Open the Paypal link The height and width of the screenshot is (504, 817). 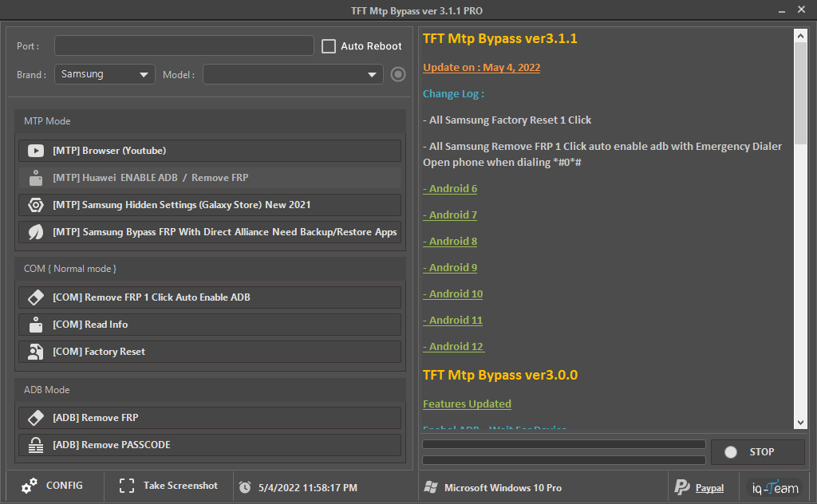[x=709, y=488]
